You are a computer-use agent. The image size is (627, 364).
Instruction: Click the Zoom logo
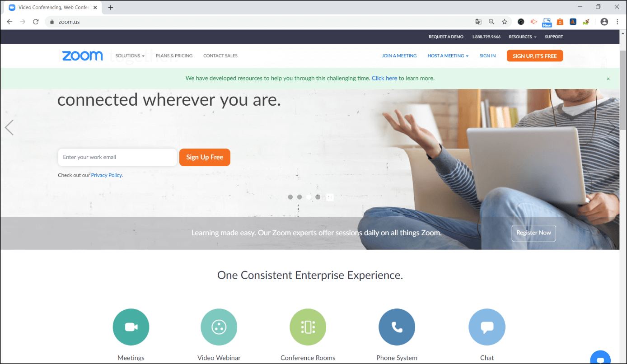tap(83, 56)
